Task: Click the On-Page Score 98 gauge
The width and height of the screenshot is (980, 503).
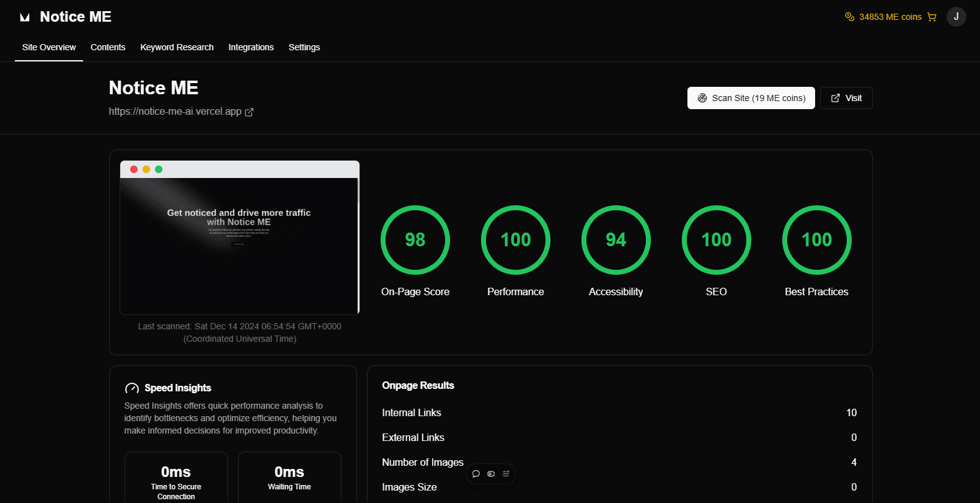Action: [415, 240]
